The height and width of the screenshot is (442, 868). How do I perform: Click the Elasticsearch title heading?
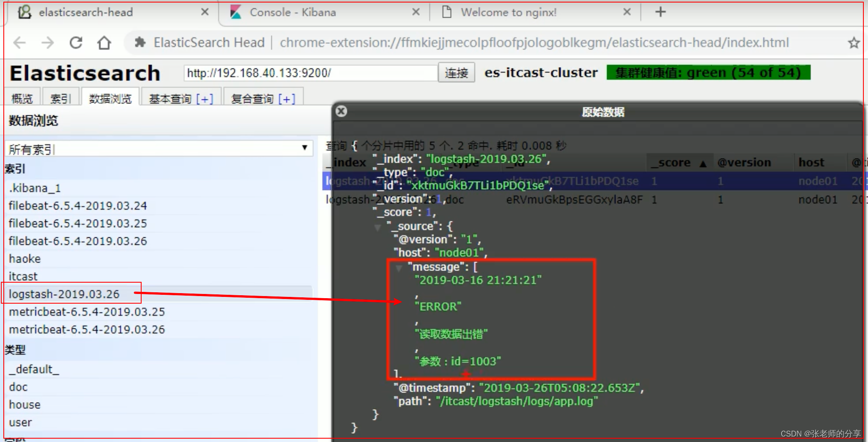click(85, 73)
